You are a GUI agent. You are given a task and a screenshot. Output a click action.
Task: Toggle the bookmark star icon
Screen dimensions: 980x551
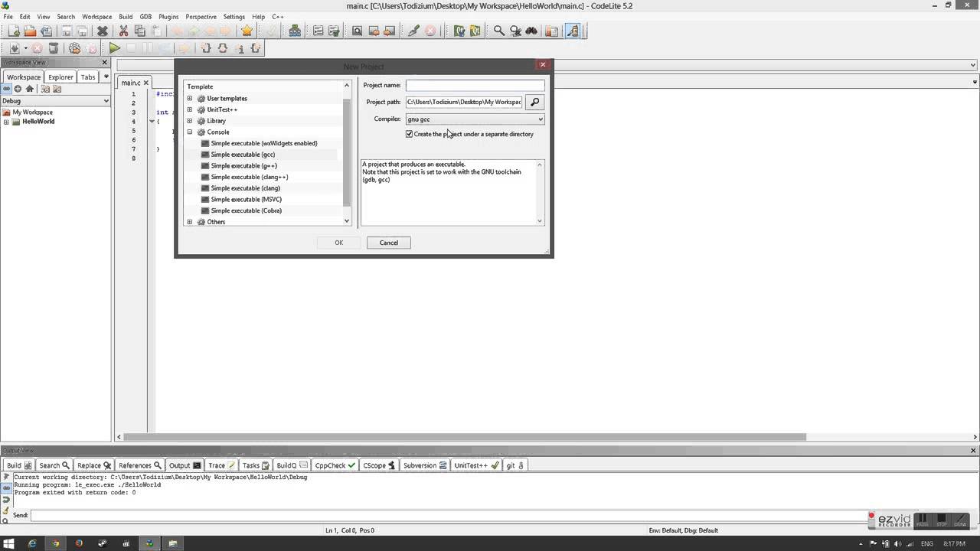click(247, 31)
